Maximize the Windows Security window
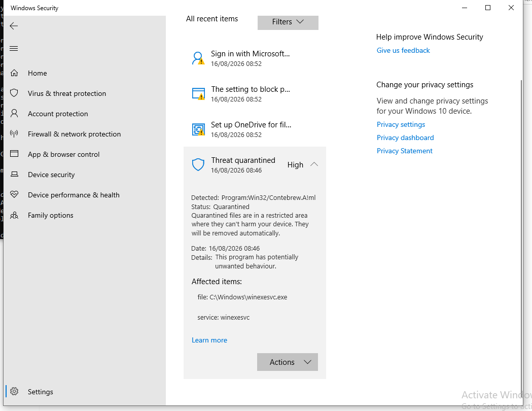The width and height of the screenshot is (532, 411). coord(488,8)
